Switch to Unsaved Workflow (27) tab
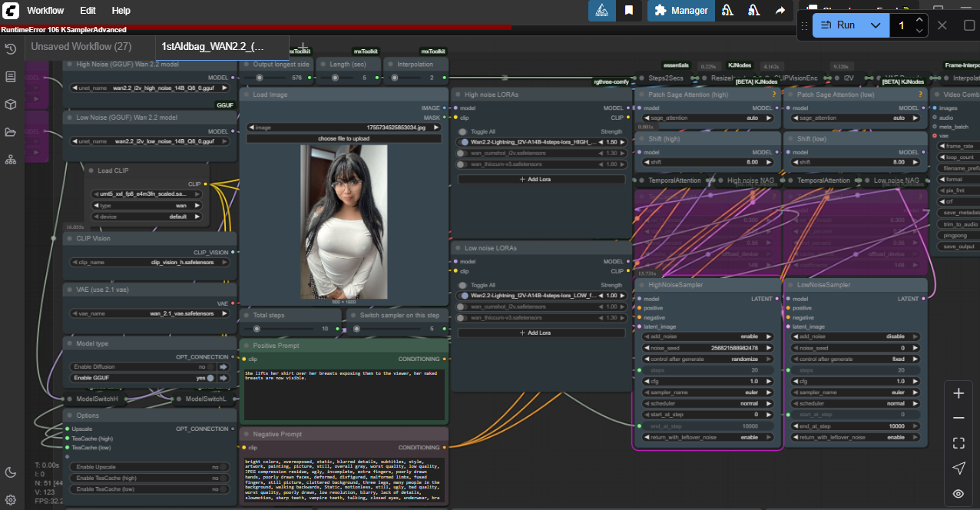This screenshot has width=980, height=510. pos(81,46)
